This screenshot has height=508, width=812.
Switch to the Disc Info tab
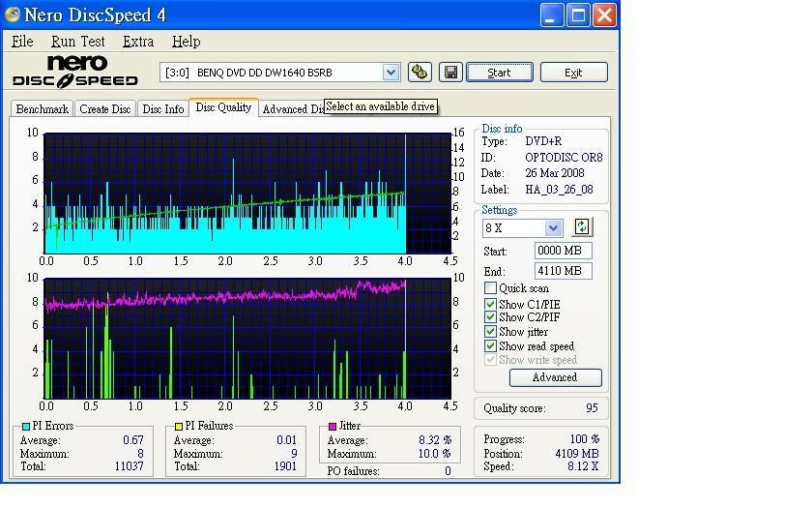163,108
